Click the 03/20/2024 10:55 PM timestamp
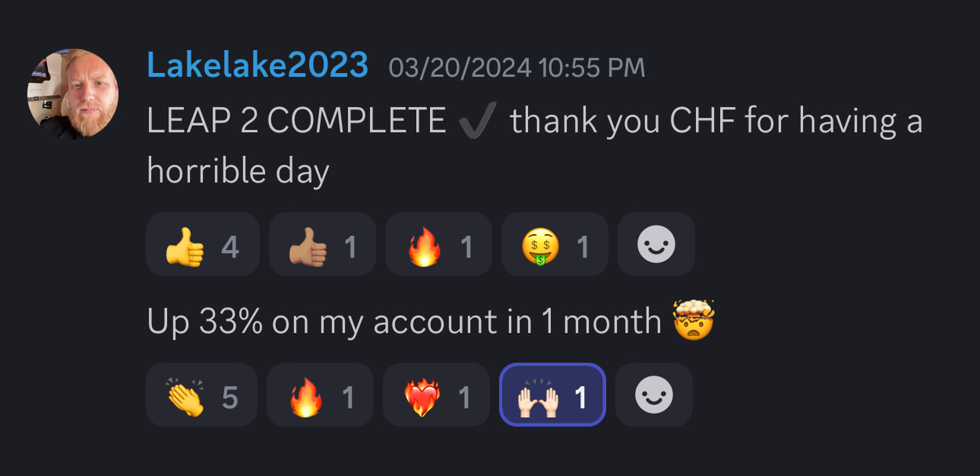Image resolution: width=980 pixels, height=476 pixels. (x=517, y=68)
